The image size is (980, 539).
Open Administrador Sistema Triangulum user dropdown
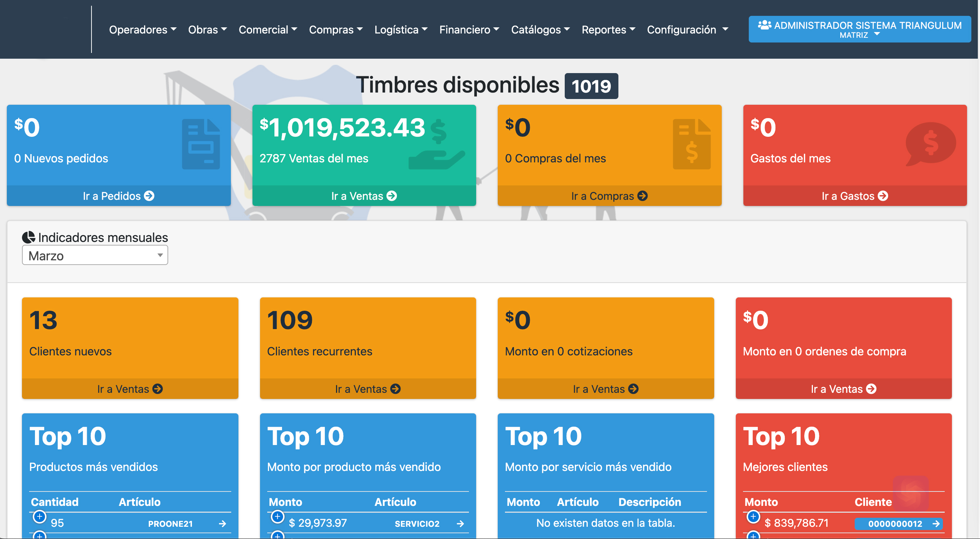(859, 29)
